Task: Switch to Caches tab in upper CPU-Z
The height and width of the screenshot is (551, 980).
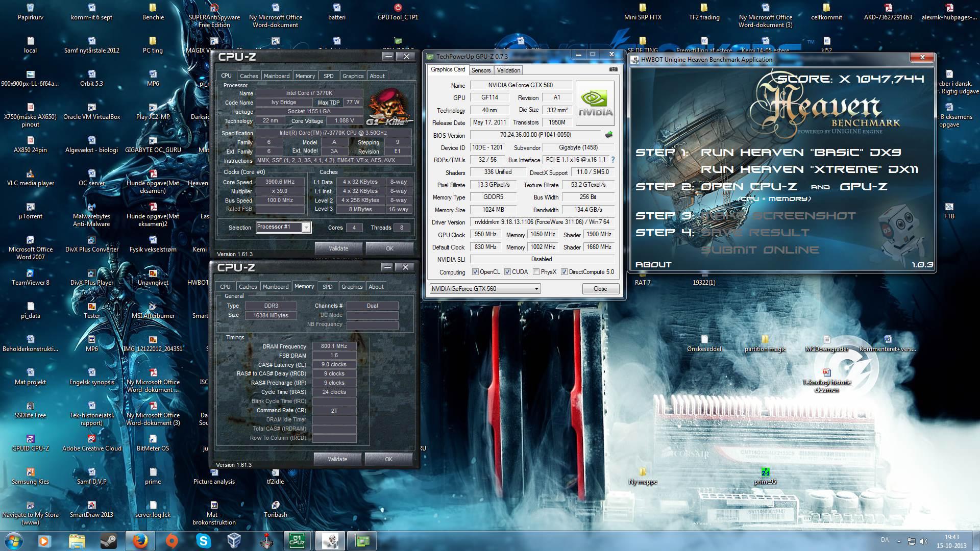Action: pyautogui.click(x=249, y=76)
